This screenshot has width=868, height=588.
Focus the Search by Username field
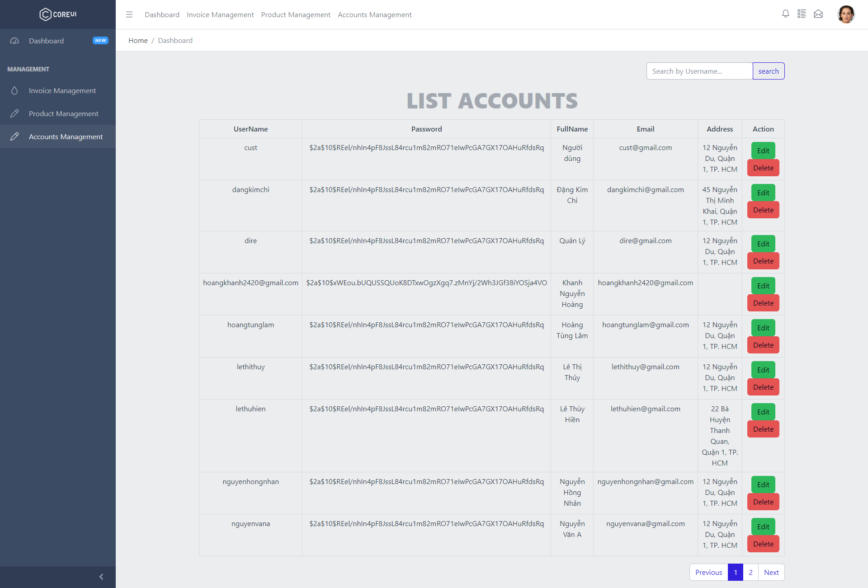pos(699,71)
